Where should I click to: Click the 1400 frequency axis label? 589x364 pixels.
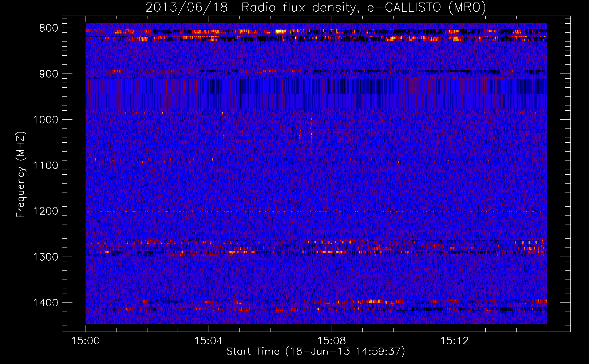[46, 303]
